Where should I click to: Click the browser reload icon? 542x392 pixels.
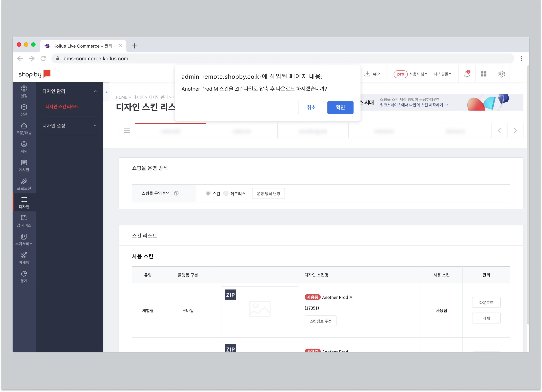point(43,59)
